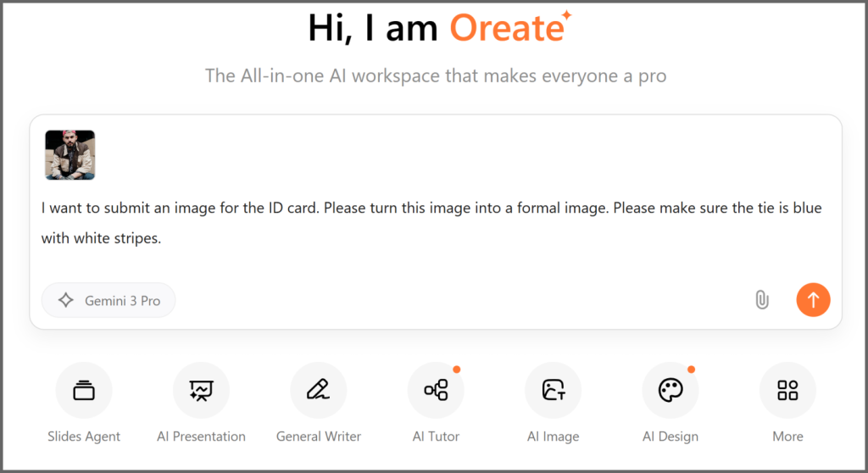Choose the AI Image icon
Screen dimensions: 868x473
(553, 390)
